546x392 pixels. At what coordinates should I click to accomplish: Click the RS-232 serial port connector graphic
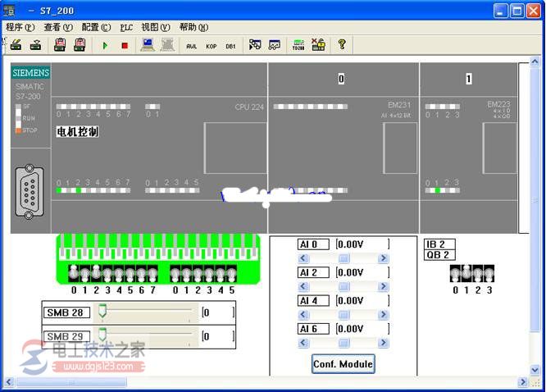[x=30, y=192]
